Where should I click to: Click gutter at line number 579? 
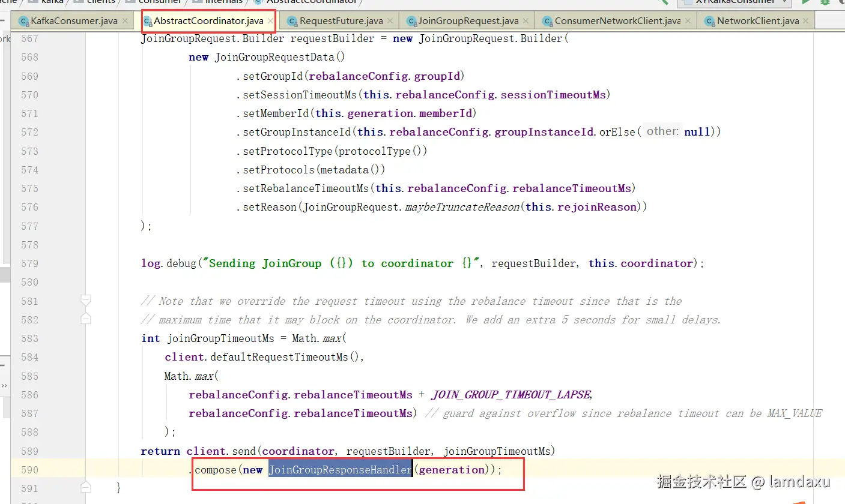point(29,263)
